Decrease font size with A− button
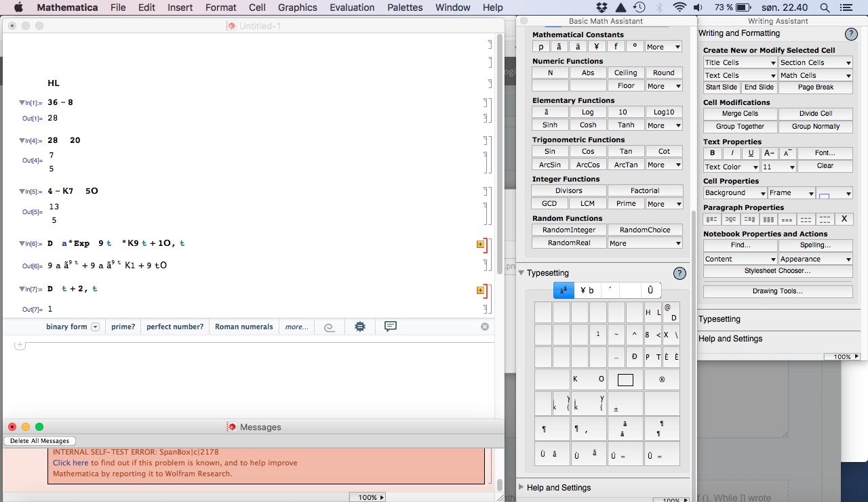Screen dimensions: 868x502 tap(769, 153)
